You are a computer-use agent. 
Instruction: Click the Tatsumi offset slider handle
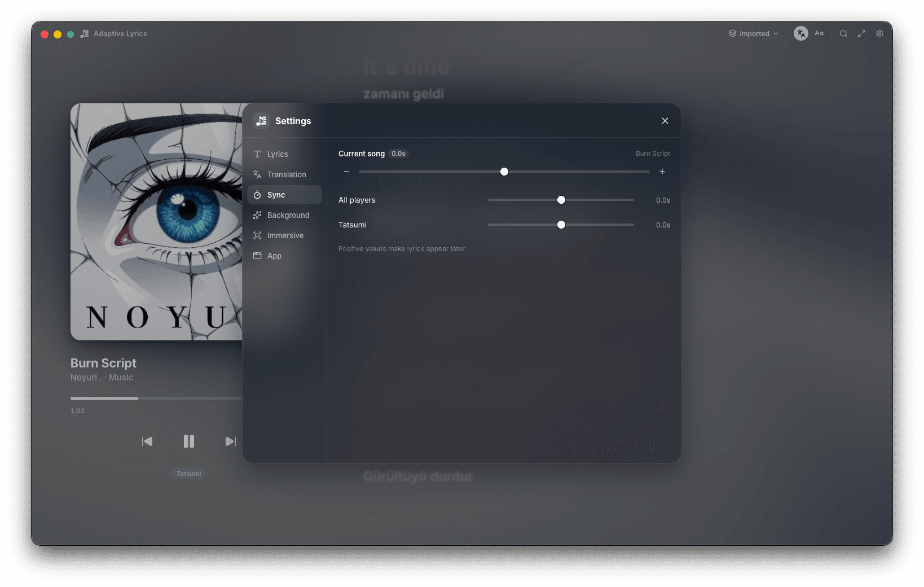[561, 225]
